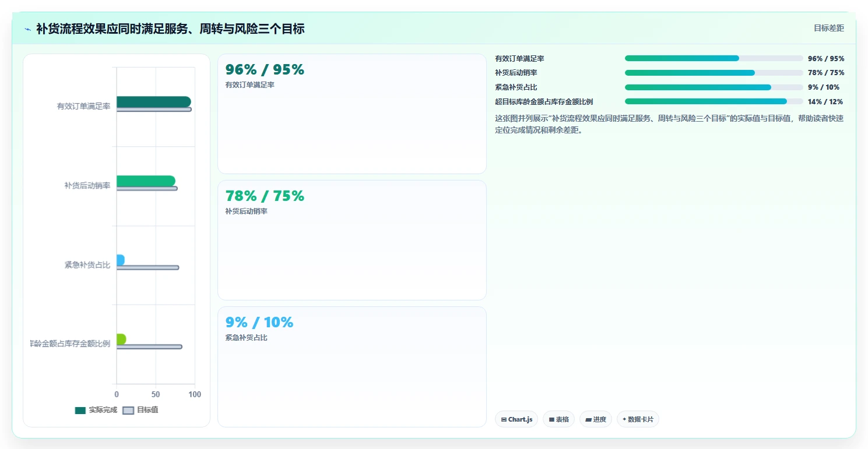Click the progress value text 78% / 75%
Viewport: 868px width, 449px height.
(826, 73)
